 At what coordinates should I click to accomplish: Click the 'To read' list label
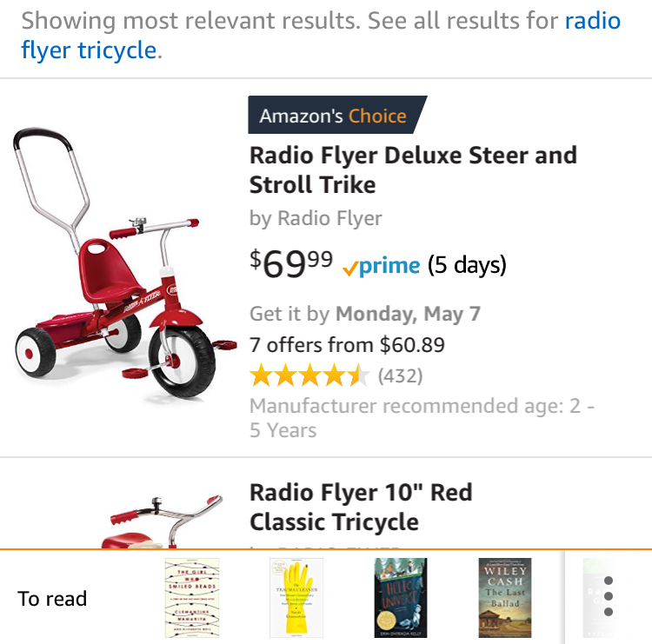pos(52,599)
